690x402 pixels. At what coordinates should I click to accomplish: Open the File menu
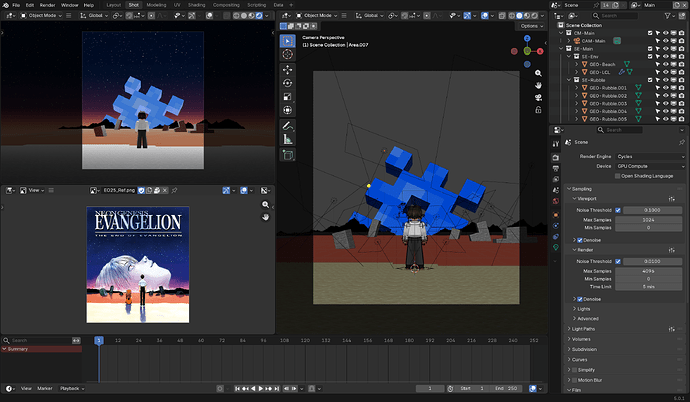point(16,5)
